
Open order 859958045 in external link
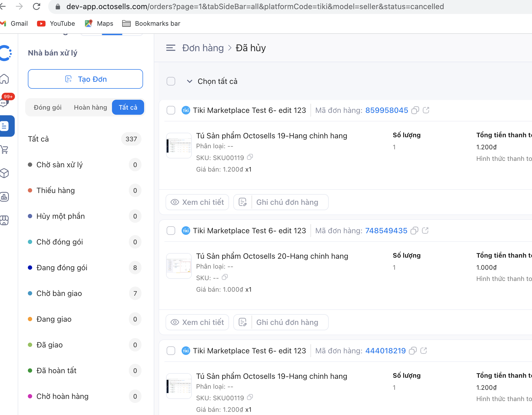(x=426, y=110)
